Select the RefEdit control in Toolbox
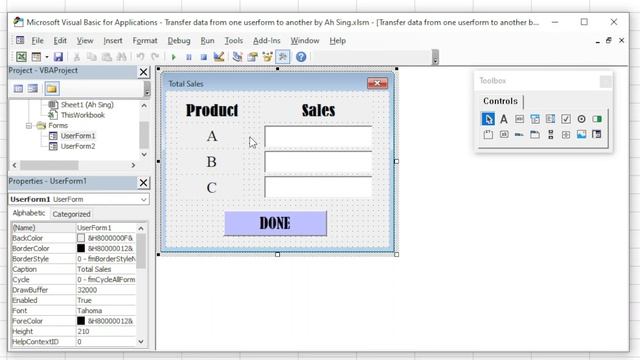This screenshot has width=640, height=360. pyautogui.click(x=597, y=134)
